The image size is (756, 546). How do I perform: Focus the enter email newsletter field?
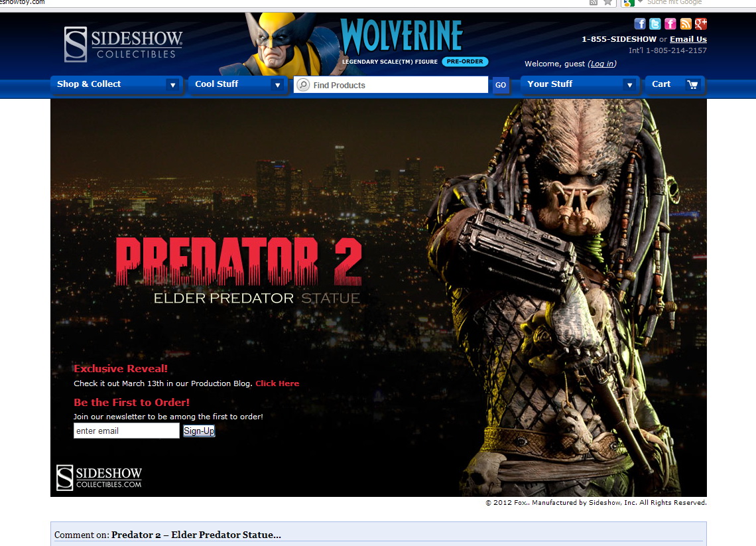126,431
